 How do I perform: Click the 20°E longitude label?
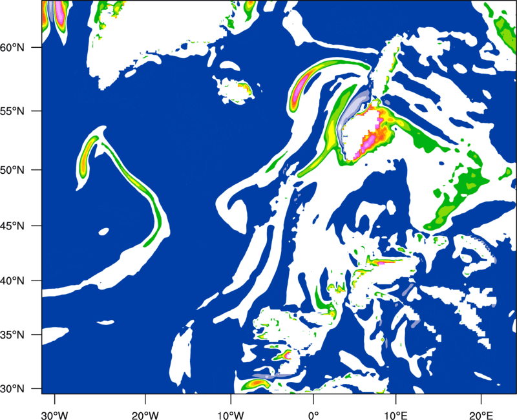click(481, 415)
